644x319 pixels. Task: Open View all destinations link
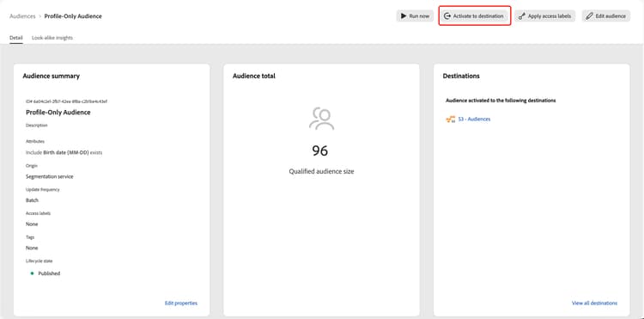(x=594, y=304)
